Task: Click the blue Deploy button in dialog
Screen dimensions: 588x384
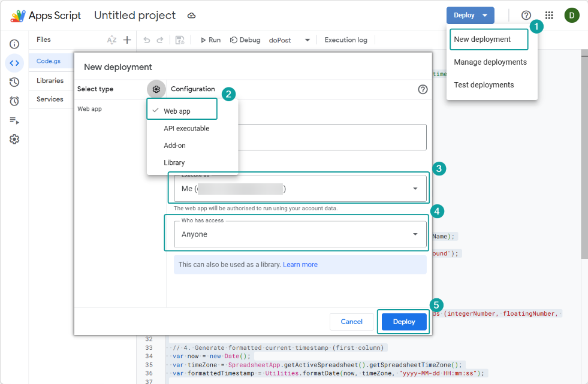Action: 403,322
